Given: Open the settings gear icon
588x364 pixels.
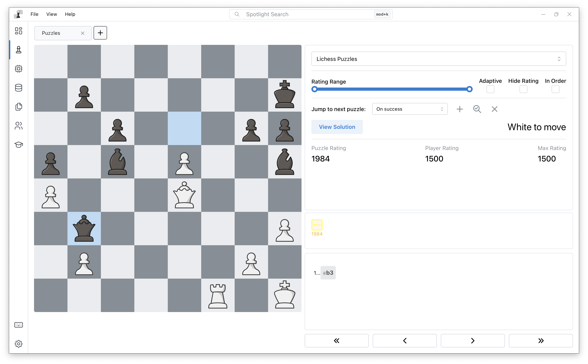Looking at the screenshot, I should 19,344.
